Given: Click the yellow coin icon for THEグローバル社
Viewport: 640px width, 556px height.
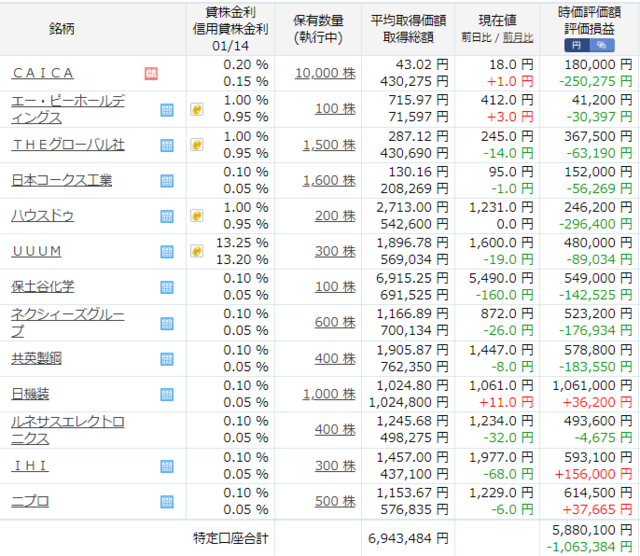Looking at the screenshot, I should tap(197, 145).
